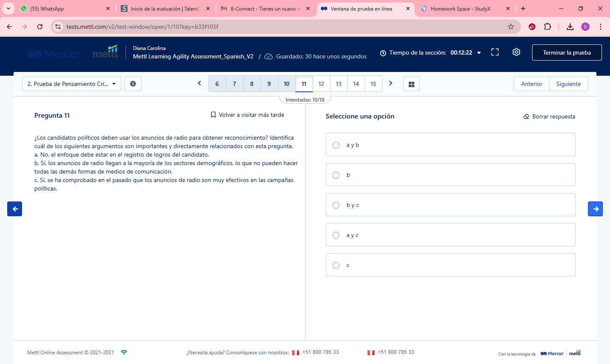Go to question 15

coord(373,84)
